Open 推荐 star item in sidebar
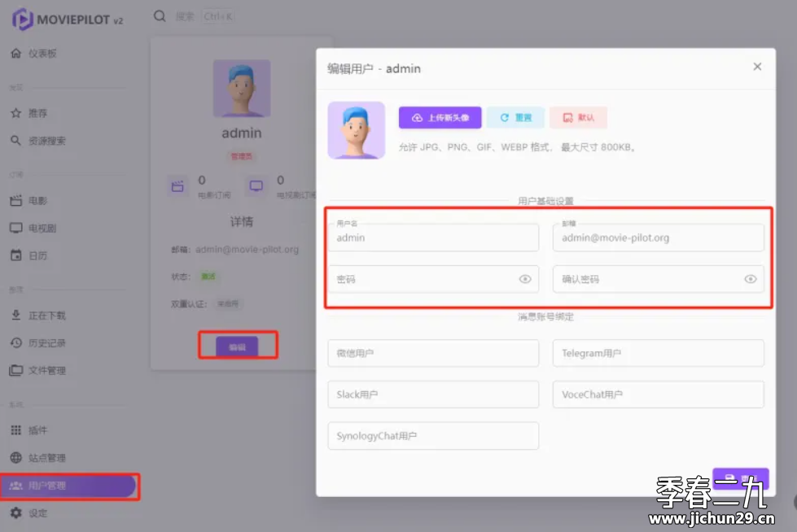 [x=37, y=113]
